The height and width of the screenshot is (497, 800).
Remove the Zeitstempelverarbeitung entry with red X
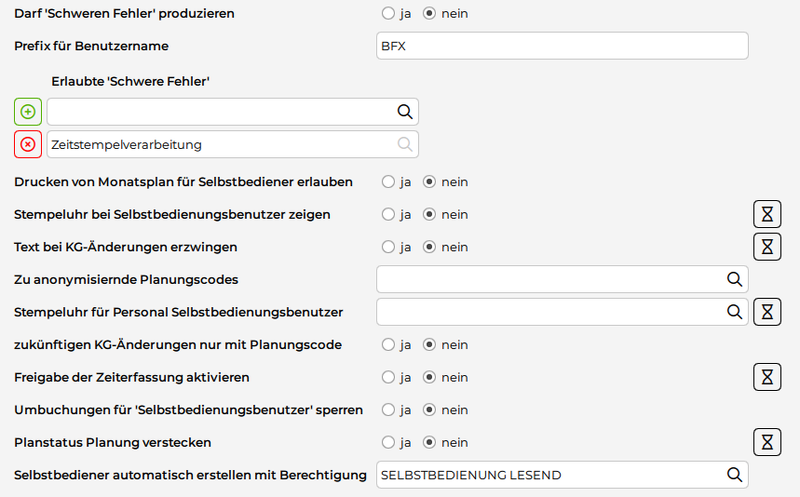(x=28, y=144)
